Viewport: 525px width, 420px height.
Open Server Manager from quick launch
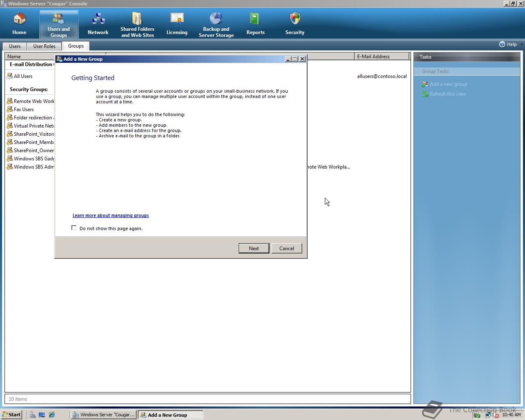(x=32, y=415)
